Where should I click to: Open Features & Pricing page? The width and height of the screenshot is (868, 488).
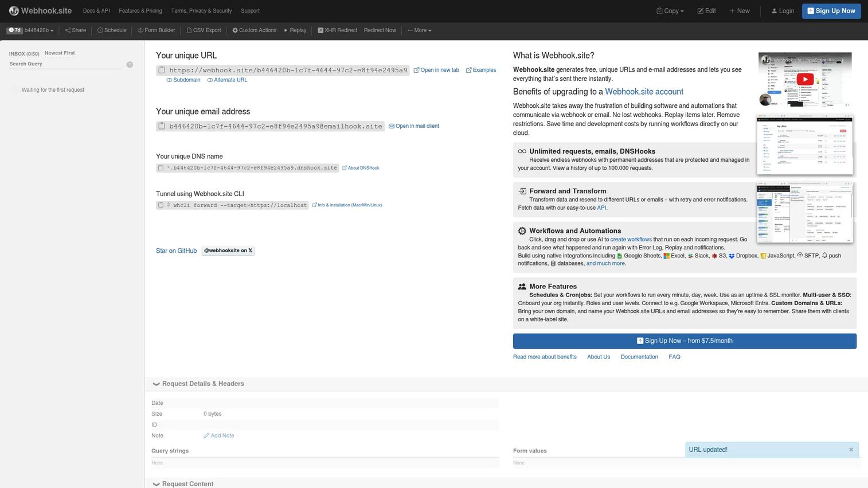click(140, 11)
